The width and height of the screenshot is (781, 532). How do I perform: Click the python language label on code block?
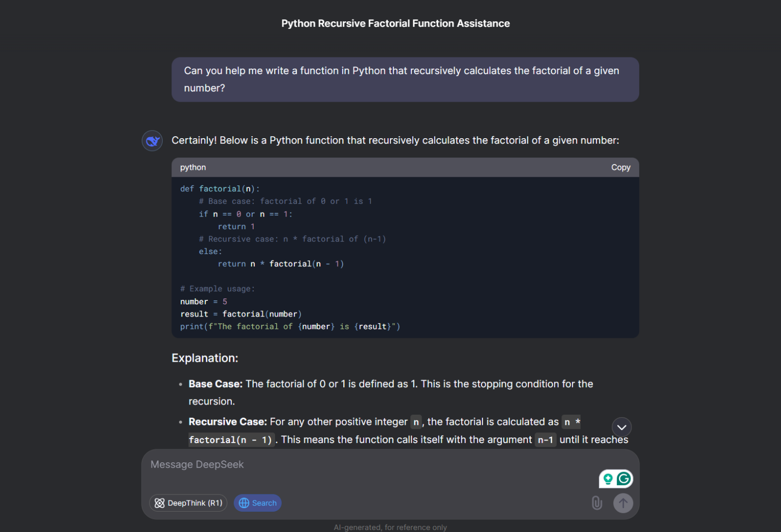pos(193,167)
